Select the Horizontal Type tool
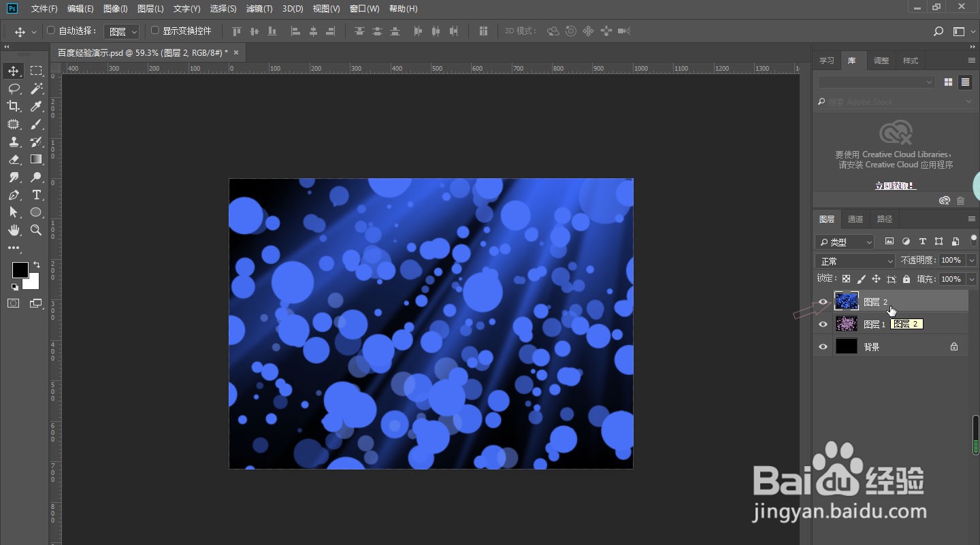This screenshot has width=980, height=545. (36, 195)
